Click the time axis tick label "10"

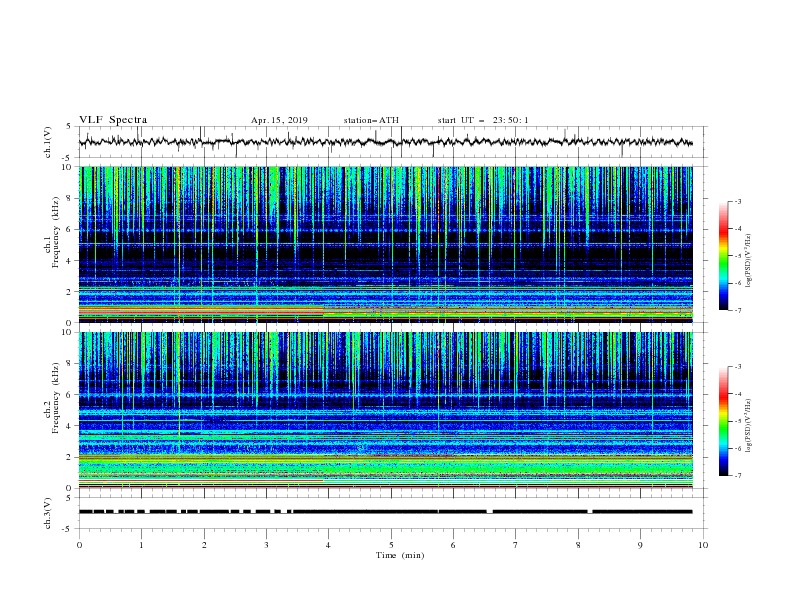(x=703, y=545)
